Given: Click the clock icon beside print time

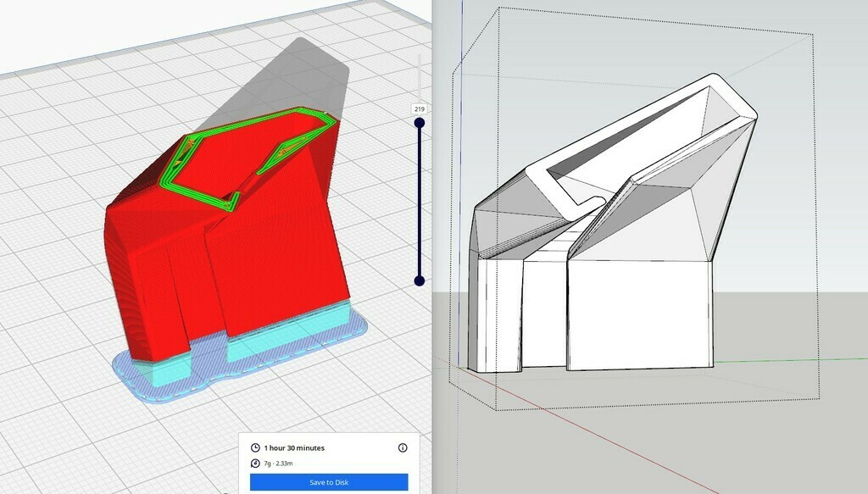Looking at the screenshot, I should pos(255,447).
